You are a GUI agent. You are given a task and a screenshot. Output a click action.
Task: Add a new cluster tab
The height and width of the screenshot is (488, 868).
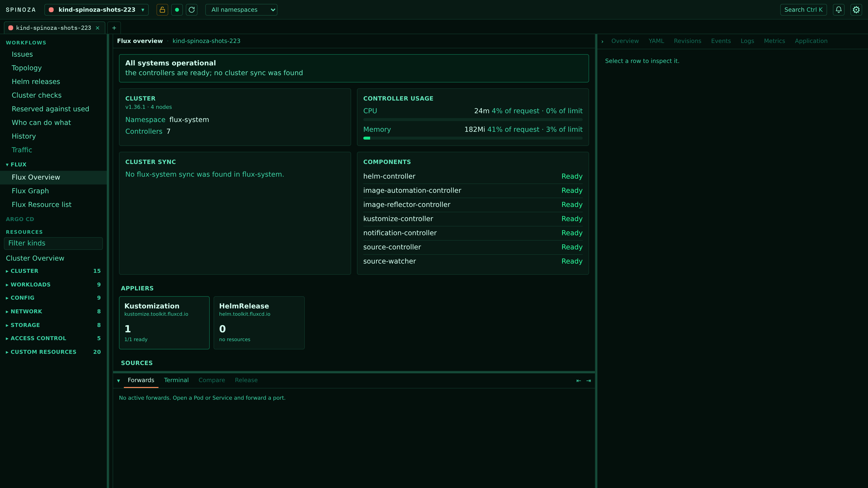click(x=114, y=28)
